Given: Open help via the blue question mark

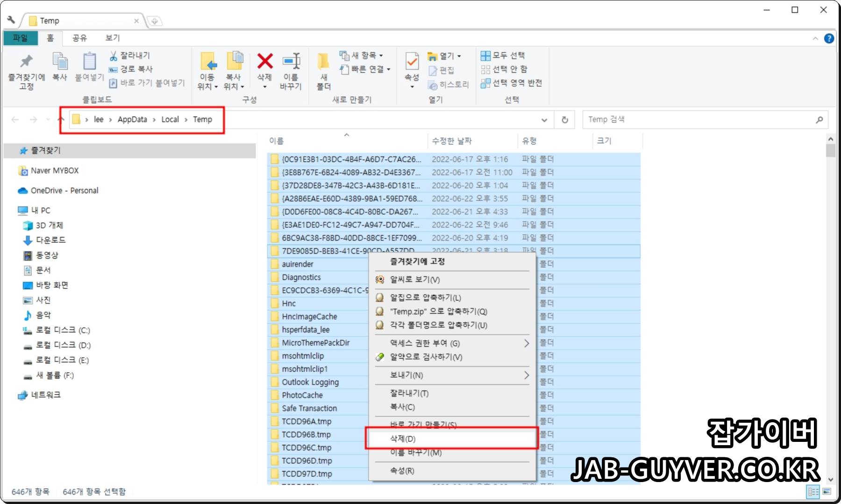Looking at the screenshot, I should point(829,38).
